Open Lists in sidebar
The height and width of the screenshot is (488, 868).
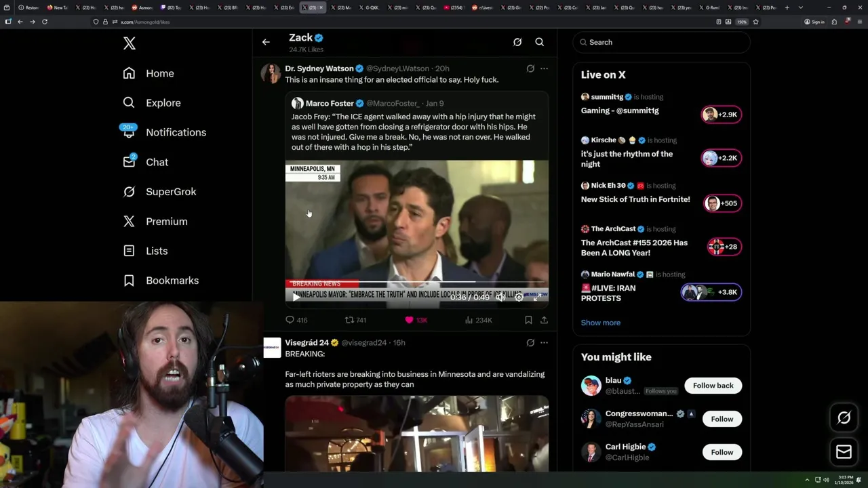[145, 251]
